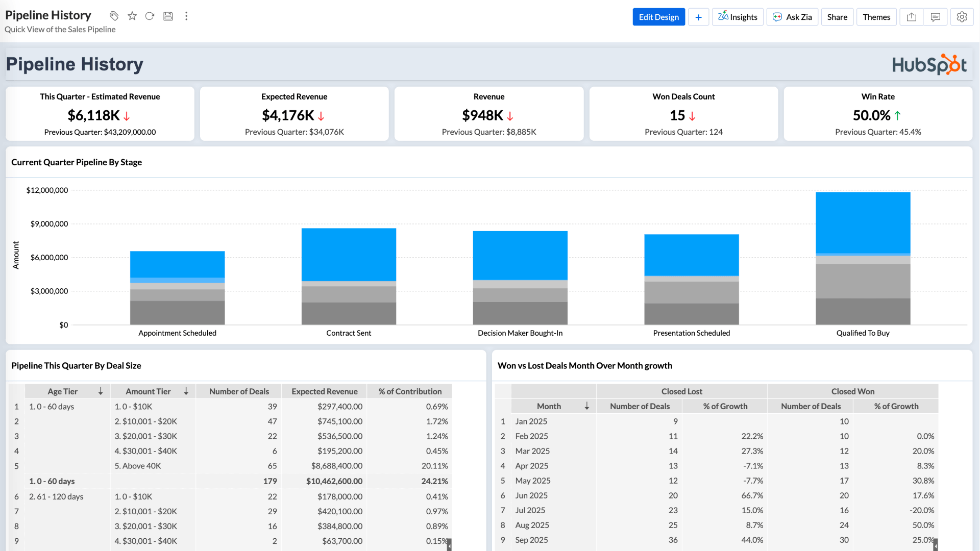980x551 pixels.
Task: Click red down arrow beside $4,176K
Action: tap(321, 116)
